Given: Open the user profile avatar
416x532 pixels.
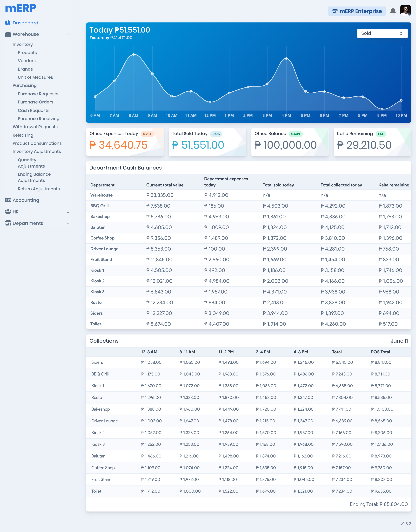Looking at the screenshot, I should pyautogui.click(x=405, y=11).
